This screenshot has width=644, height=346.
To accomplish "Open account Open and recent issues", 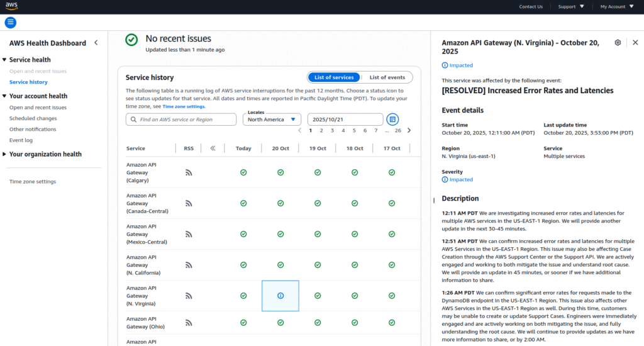I will pos(38,108).
